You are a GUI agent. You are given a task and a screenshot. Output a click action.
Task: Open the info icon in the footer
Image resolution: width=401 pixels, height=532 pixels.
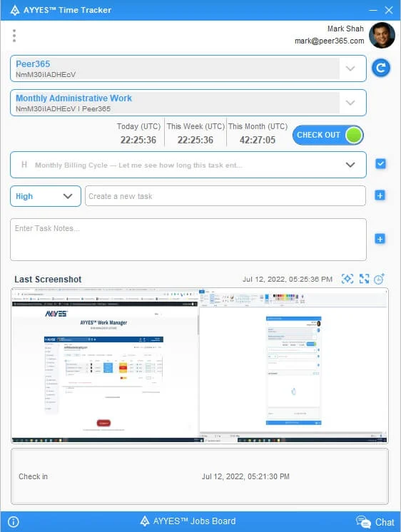tap(14, 521)
